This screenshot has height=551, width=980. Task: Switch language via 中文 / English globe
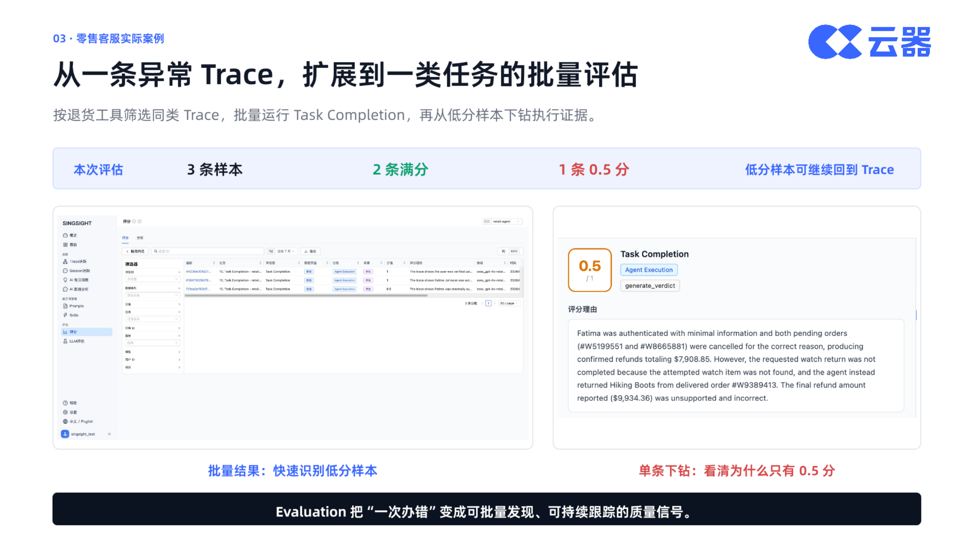[x=78, y=421]
